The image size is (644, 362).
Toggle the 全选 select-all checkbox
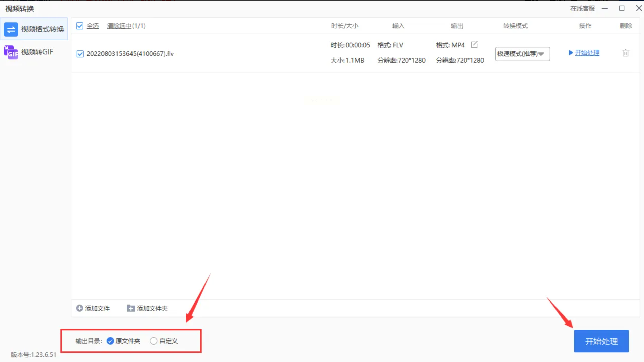(x=80, y=26)
